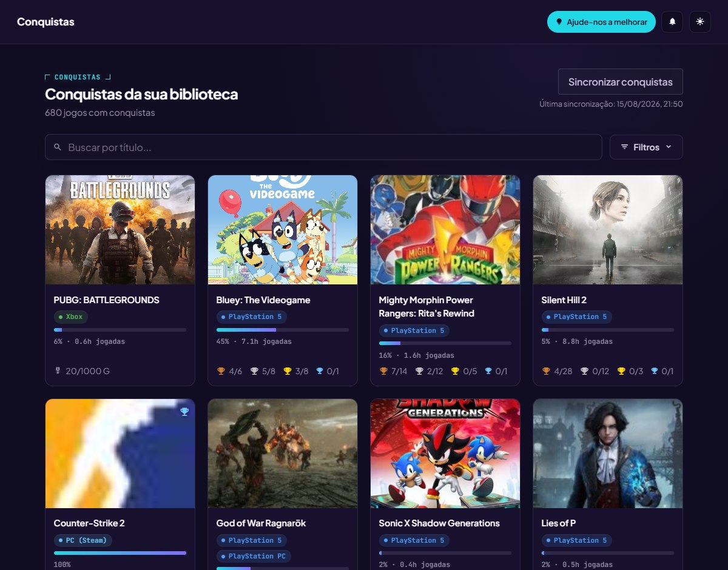Open Silent Hill 2 cover image
This screenshot has width=728, height=570.
pos(608,230)
